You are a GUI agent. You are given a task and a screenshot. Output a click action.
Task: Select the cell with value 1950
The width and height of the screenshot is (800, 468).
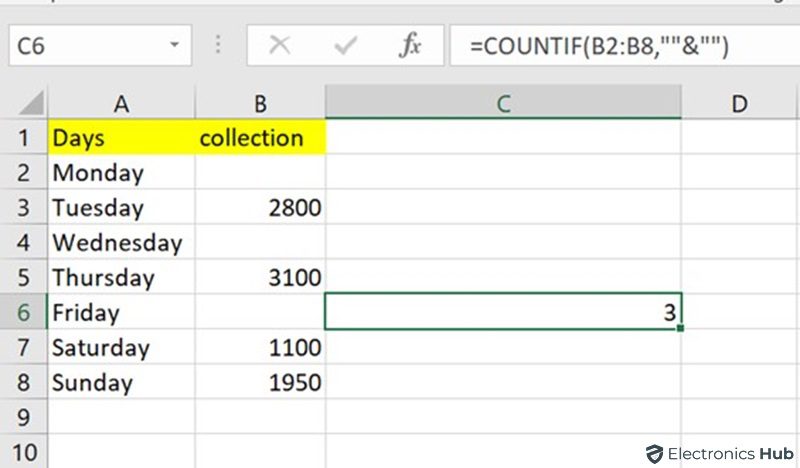point(260,382)
